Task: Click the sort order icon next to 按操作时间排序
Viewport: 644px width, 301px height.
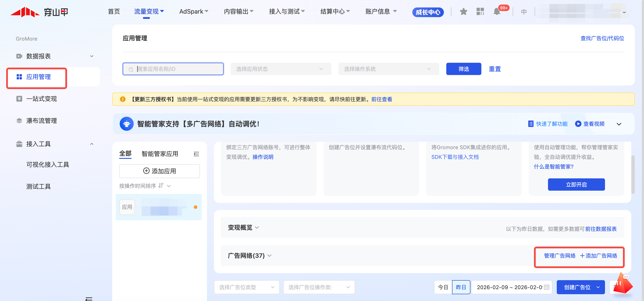Action: (x=161, y=186)
